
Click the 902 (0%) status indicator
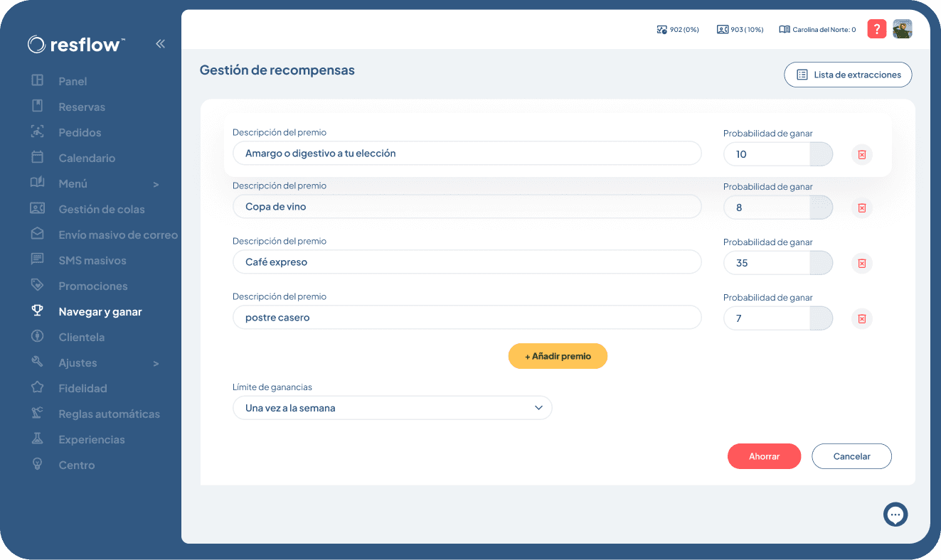677,30
